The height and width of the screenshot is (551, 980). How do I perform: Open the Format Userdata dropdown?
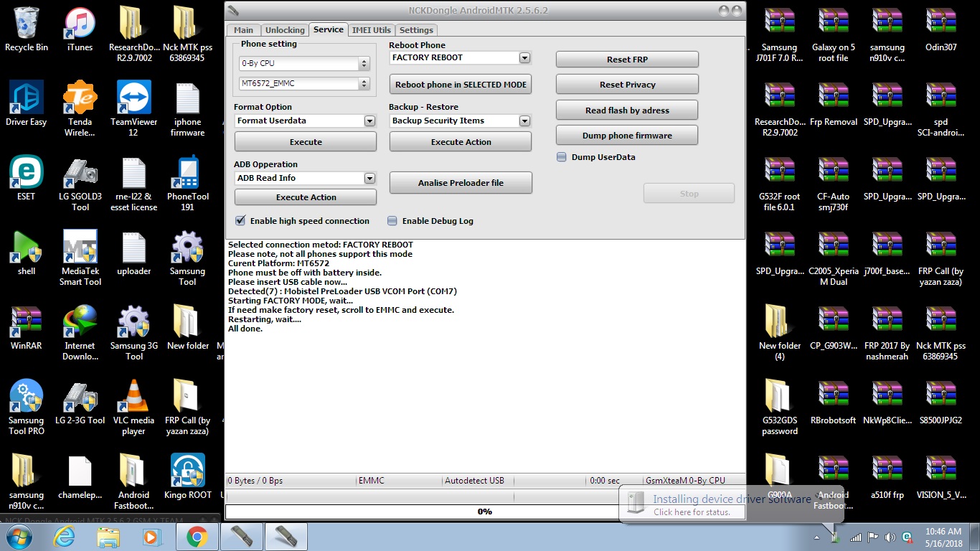click(x=369, y=121)
